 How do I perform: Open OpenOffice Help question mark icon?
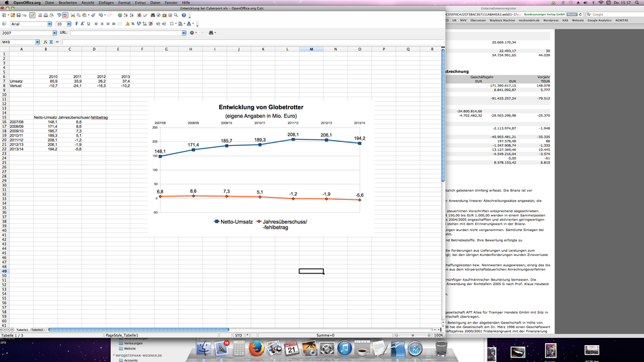pyautogui.click(x=184, y=15)
